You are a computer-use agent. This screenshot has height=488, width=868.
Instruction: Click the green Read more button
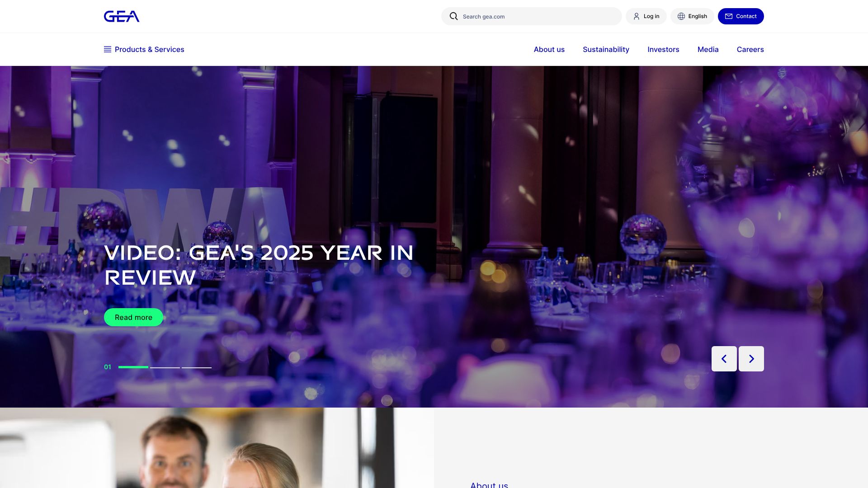coord(133,317)
